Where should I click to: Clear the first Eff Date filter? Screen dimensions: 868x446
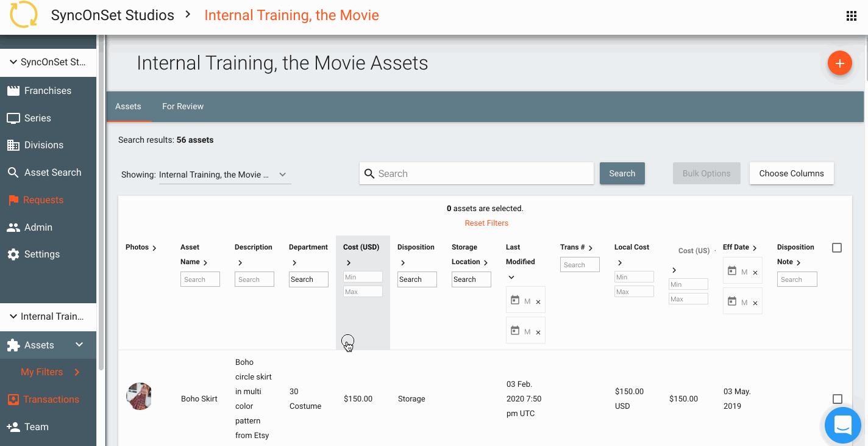(x=755, y=273)
